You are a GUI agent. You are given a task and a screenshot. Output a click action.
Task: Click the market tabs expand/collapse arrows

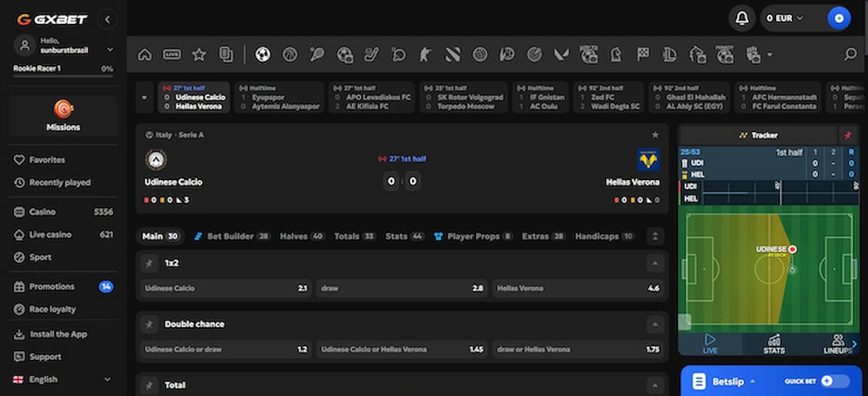click(x=655, y=236)
